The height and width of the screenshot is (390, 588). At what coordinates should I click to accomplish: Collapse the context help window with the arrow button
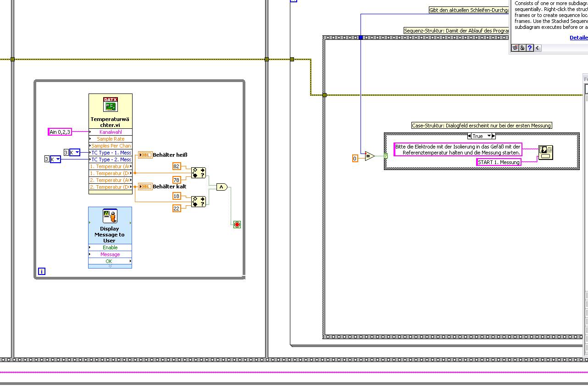(538, 48)
